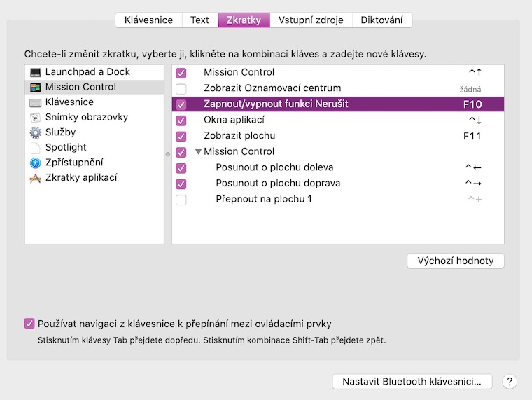532x400 pixels.
Task: Uncheck the Okna aplikací shortcut
Action: point(181,120)
